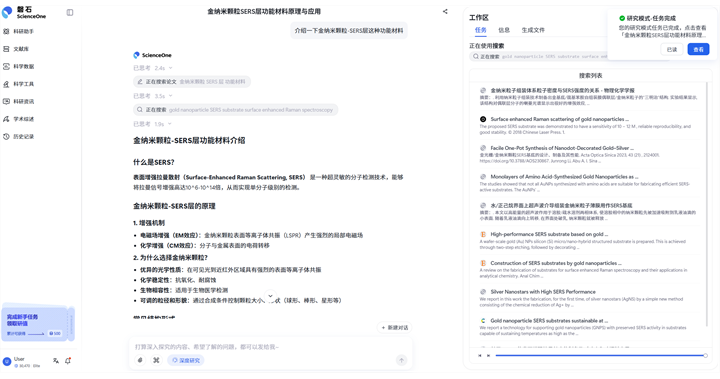Image resolution: width=720 pixels, height=379 pixels.
Task: Click the language translate icon
Action: pyautogui.click(x=56, y=361)
